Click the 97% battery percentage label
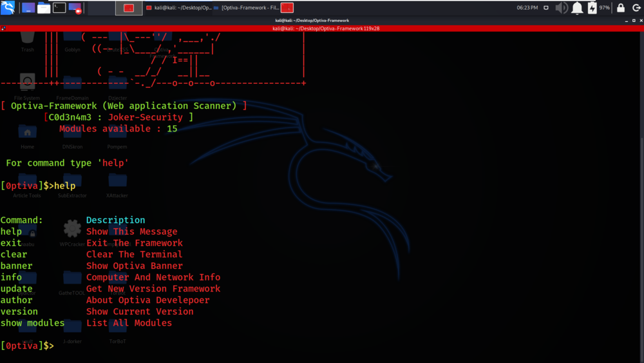This screenshot has width=644, height=363. click(605, 8)
